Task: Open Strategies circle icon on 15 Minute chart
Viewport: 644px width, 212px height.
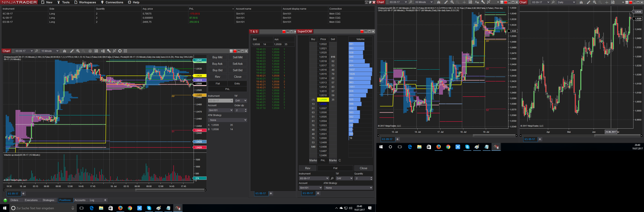Action: pyautogui.click(x=120, y=51)
